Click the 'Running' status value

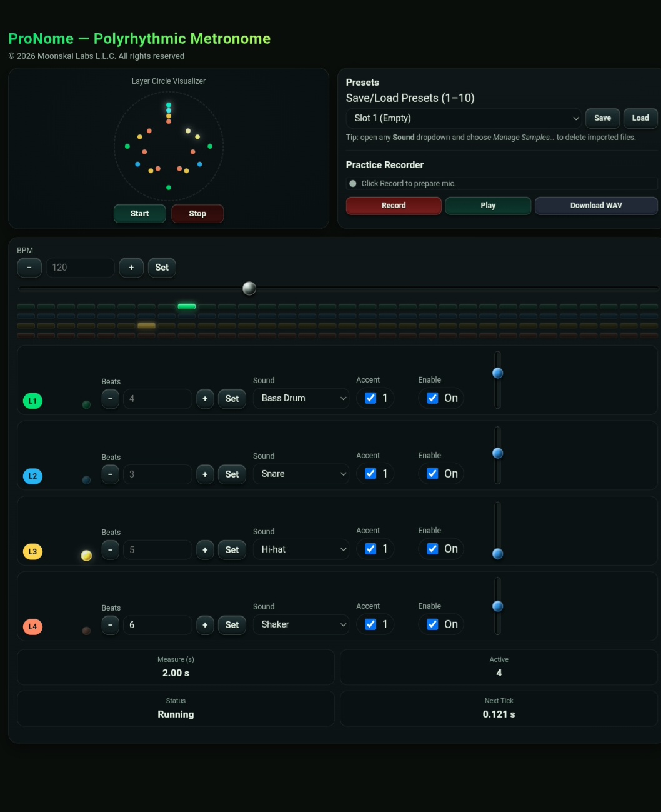(176, 714)
